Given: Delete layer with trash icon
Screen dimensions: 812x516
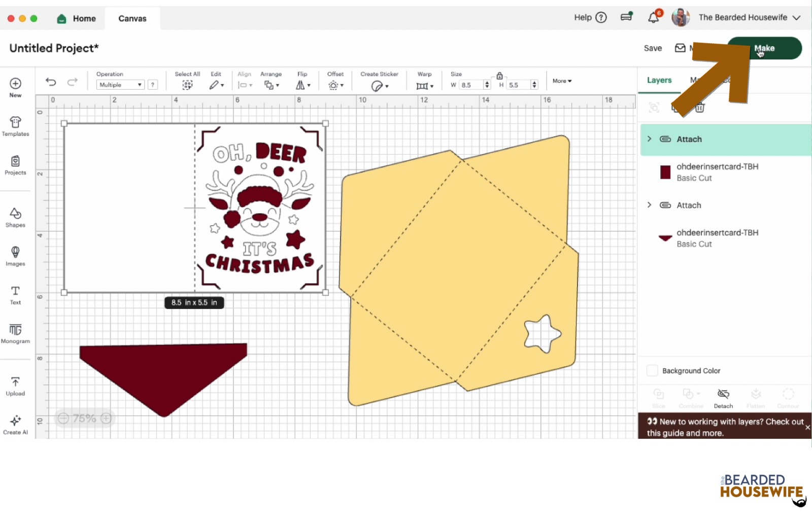Looking at the screenshot, I should tap(700, 108).
